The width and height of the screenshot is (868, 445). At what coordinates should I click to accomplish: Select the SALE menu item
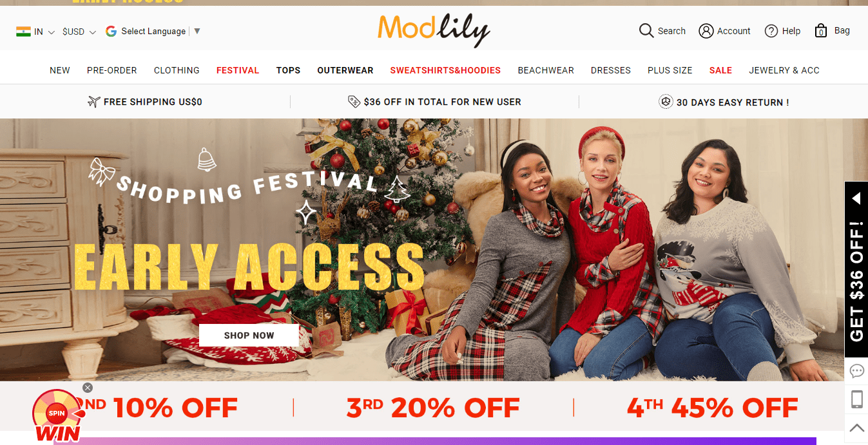tap(720, 70)
